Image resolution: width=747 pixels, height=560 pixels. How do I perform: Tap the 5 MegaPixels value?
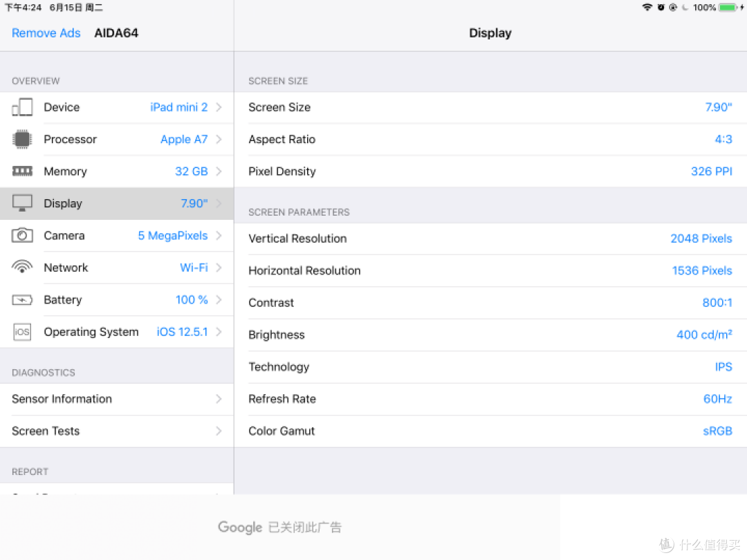[x=173, y=236]
